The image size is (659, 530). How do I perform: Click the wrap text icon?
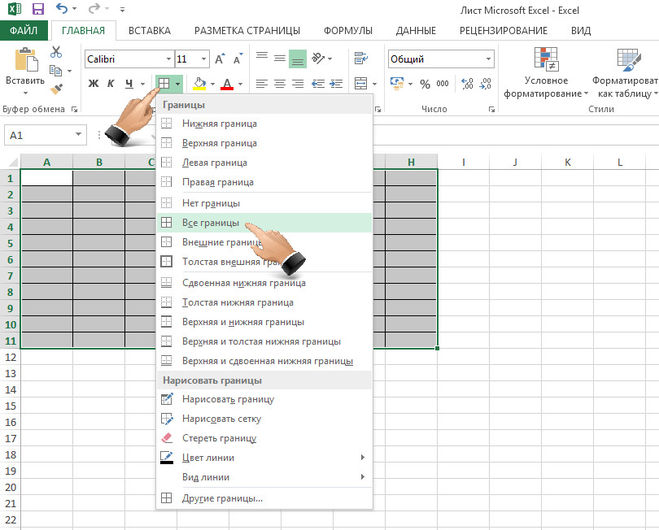361,58
